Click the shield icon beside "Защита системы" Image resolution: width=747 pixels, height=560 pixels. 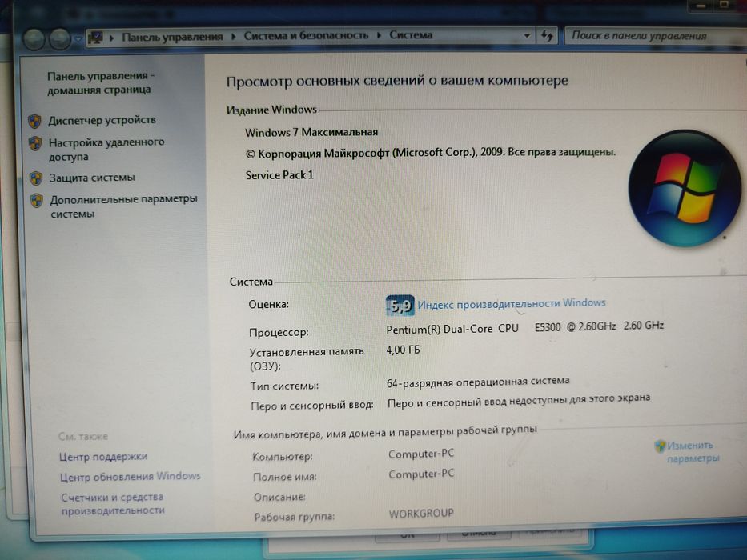pyautogui.click(x=36, y=178)
